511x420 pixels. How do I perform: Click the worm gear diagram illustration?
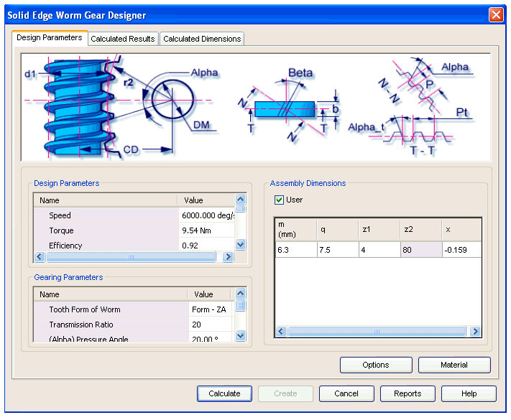coord(119,106)
